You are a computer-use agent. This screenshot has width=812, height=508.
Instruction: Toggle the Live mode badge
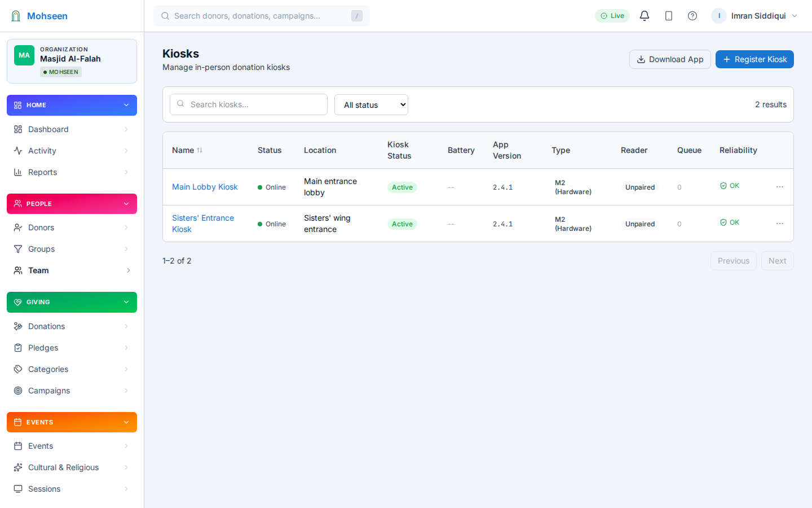pyautogui.click(x=612, y=16)
